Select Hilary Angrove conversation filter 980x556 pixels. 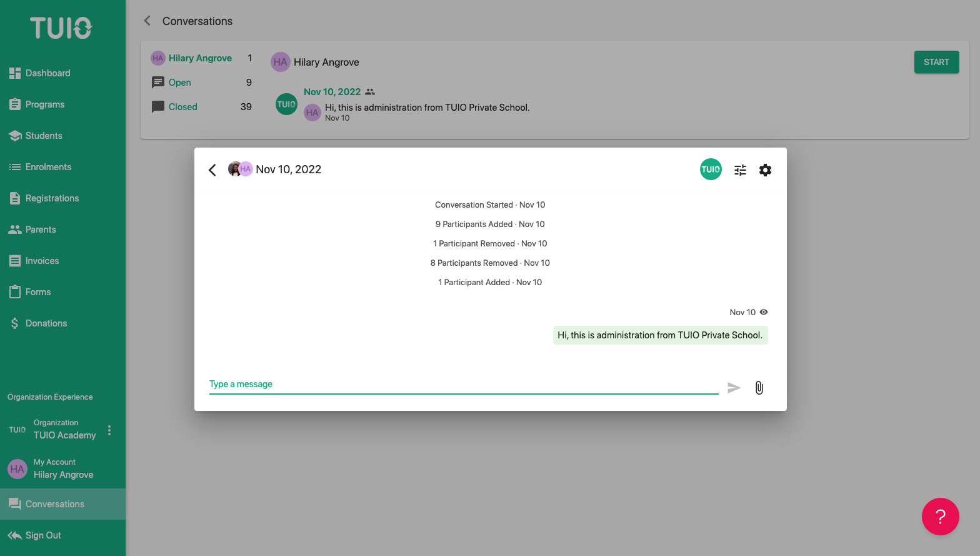coord(200,58)
